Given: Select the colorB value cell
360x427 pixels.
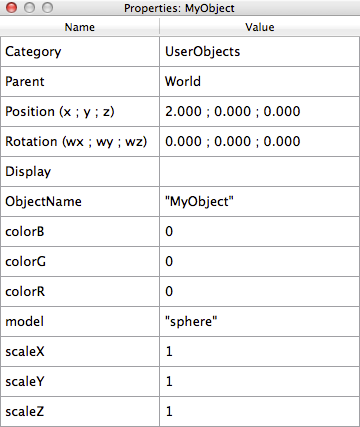Looking at the screenshot, I should (x=259, y=232).
